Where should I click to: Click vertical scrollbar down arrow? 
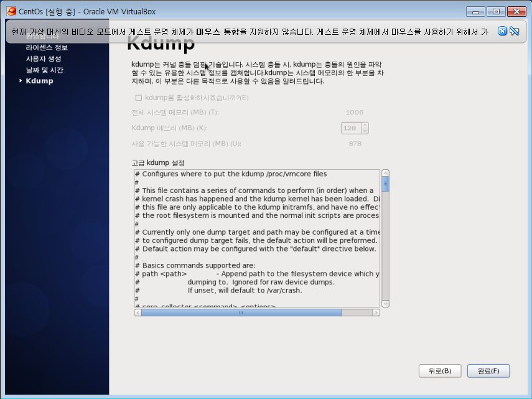[385, 303]
